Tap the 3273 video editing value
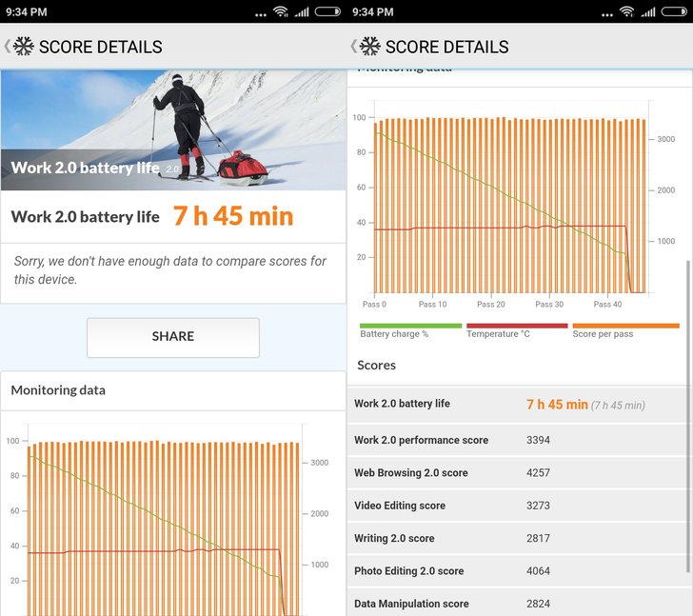The image size is (693, 616). point(539,506)
